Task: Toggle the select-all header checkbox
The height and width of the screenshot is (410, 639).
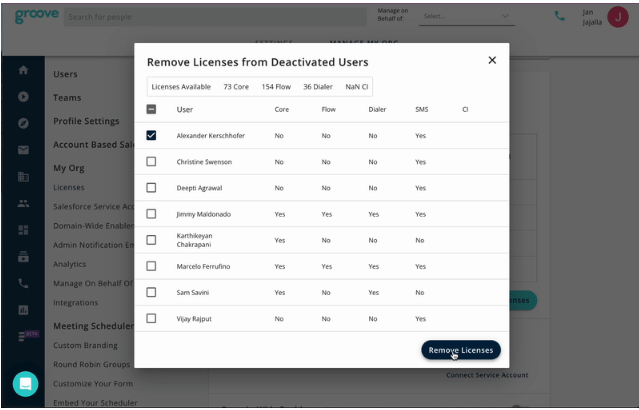Action: coord(151,109)
